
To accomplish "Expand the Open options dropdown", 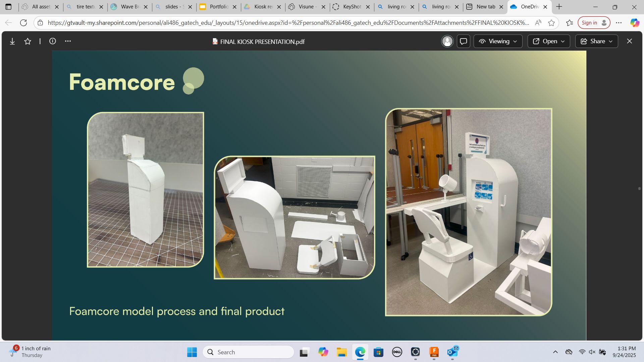I will (549, 41).
